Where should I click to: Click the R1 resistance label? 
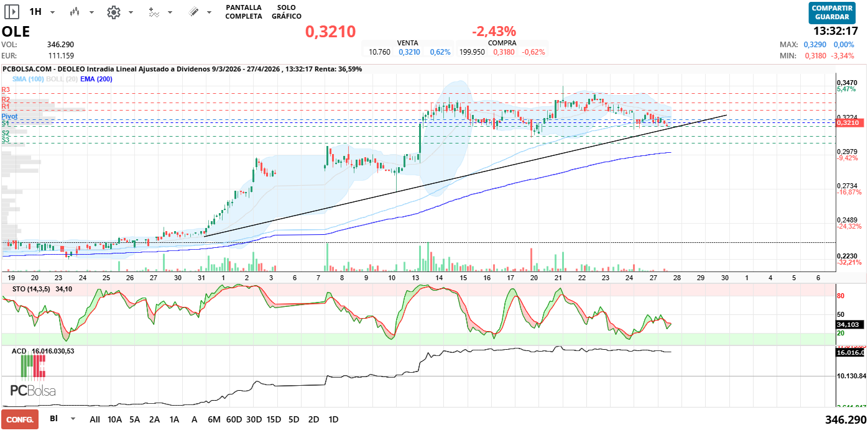pyautogui.click(x=6, y=107)
